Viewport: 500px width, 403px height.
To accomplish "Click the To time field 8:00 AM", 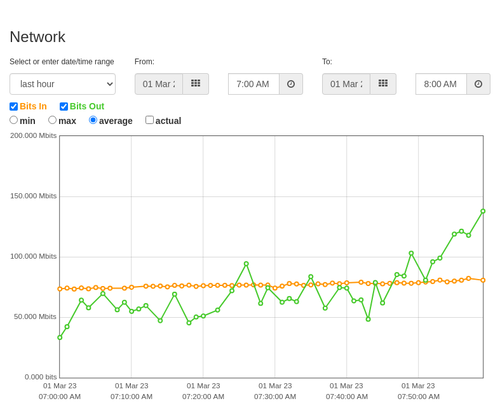I will 441,84.
